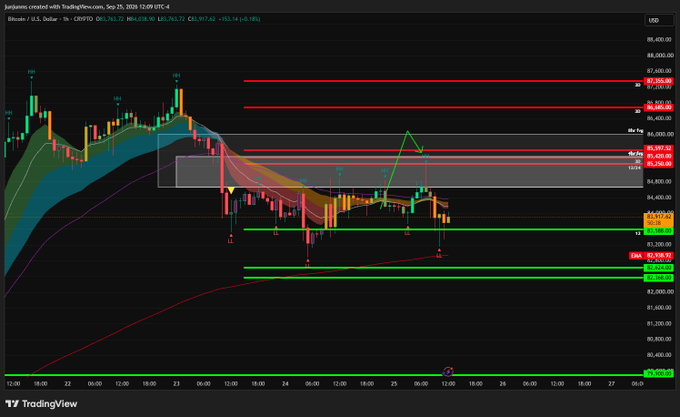Open the USD currency selector
The height and width of the screenshot is (417, 680).
[x=659, y=20]
